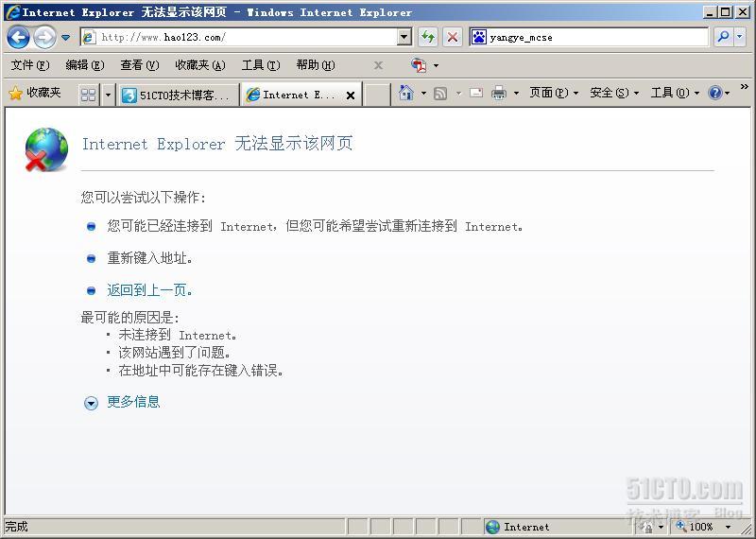
Task: Open the 工具(O) command bar menu
Action: click(675, 93)
